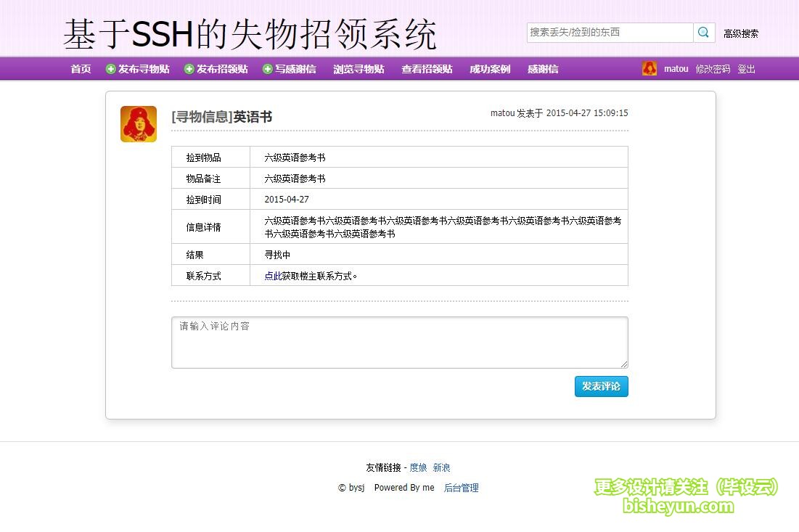Submit with the 发表评论 button

(601, 386)
